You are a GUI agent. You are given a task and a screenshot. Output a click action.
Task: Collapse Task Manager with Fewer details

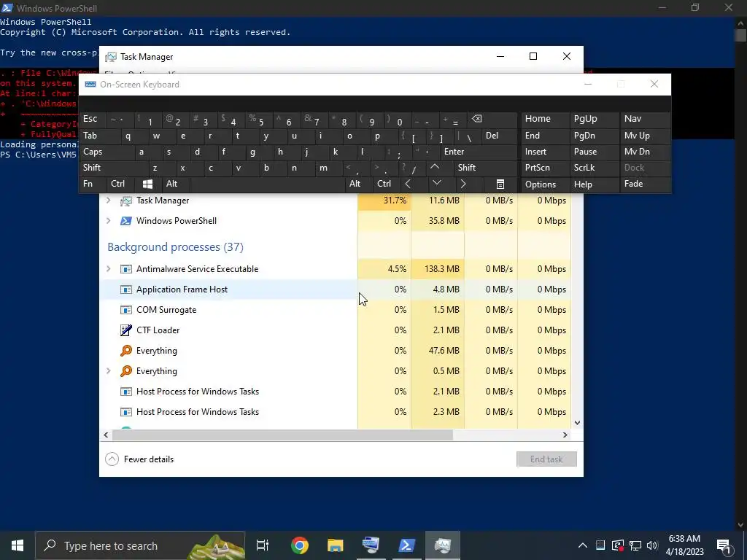(139, 459)
